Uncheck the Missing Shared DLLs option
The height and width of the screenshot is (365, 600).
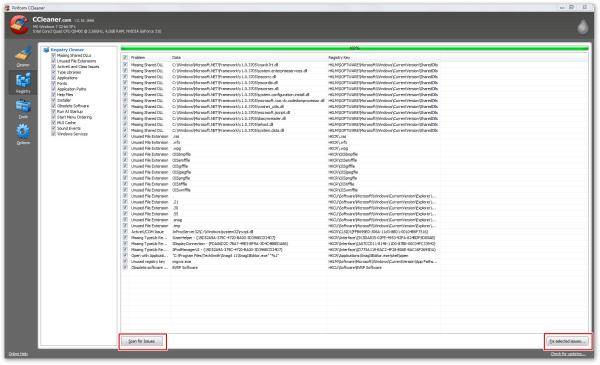point(54,55)
